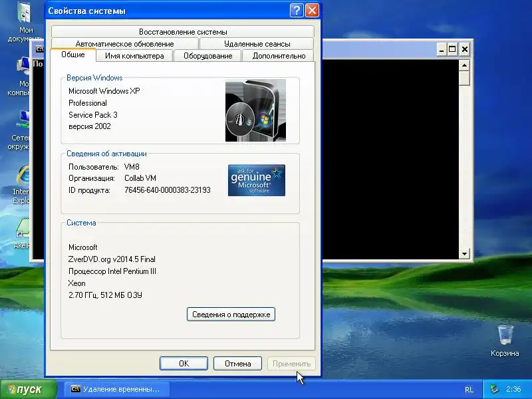The width and height of the screenshot is (532, 399).
Task: Click the console window scroll up arrow
Action: [464, 65]
